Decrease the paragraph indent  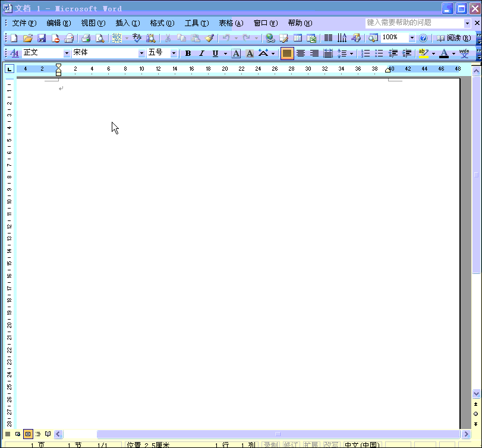[393, 53]
